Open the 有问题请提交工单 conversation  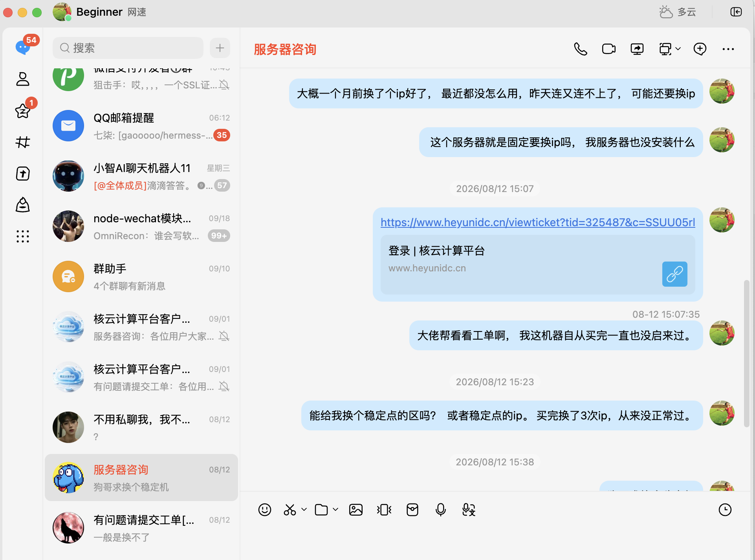141,528
